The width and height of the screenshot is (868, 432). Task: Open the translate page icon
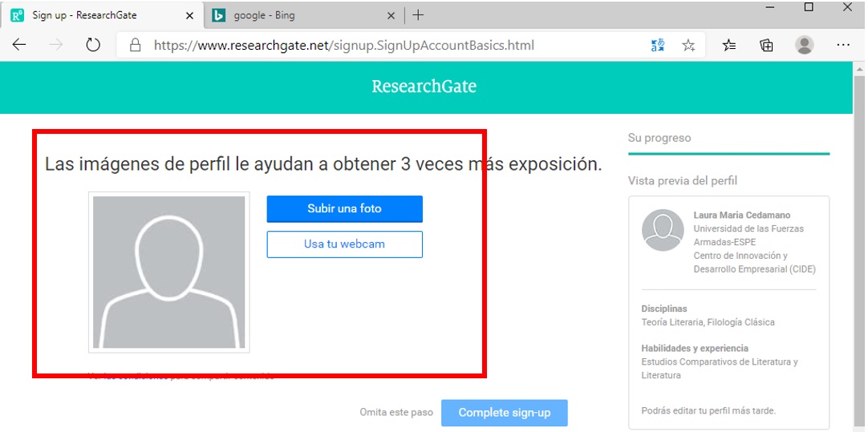[x=658, y=46]
